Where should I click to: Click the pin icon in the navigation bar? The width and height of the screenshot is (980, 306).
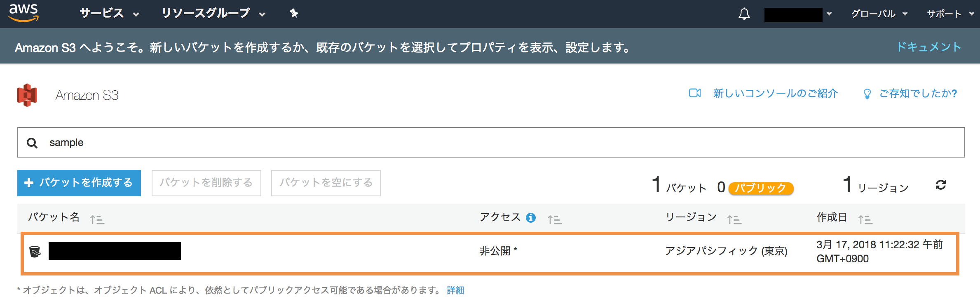click(294, 14)
